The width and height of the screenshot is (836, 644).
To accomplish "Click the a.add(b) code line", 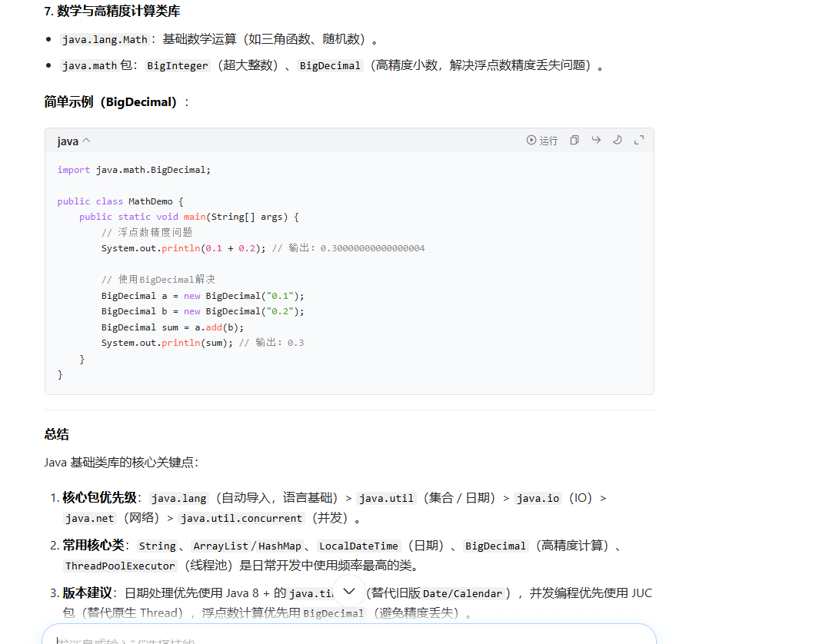I will pos(172,327).
